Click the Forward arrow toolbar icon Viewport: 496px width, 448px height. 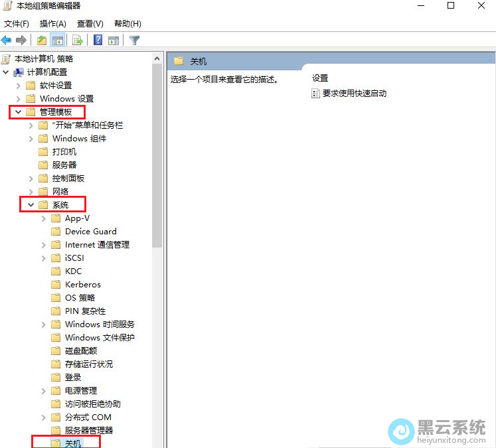[21, 40]
